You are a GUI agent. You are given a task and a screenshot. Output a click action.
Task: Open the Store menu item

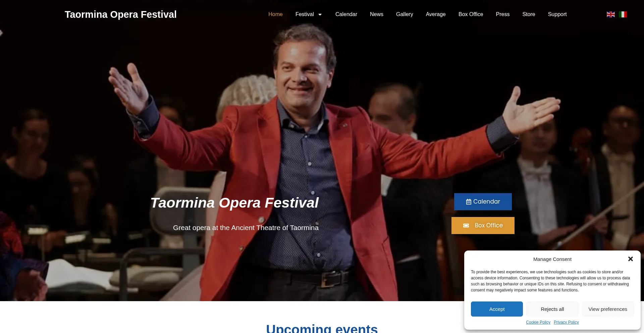tap(529, 14)
